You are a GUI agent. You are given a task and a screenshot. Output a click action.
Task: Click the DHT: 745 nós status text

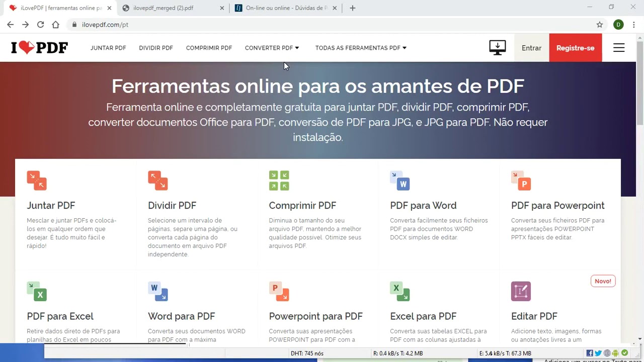click(307, 353)
